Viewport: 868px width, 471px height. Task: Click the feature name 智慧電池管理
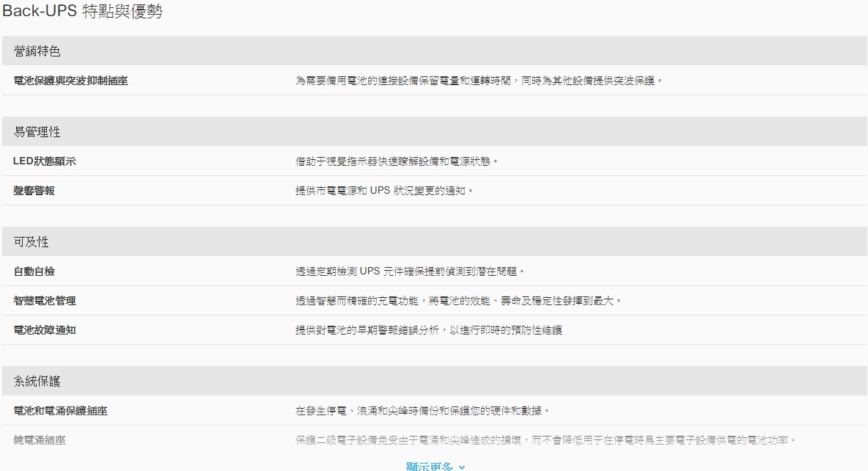(45, 301)
